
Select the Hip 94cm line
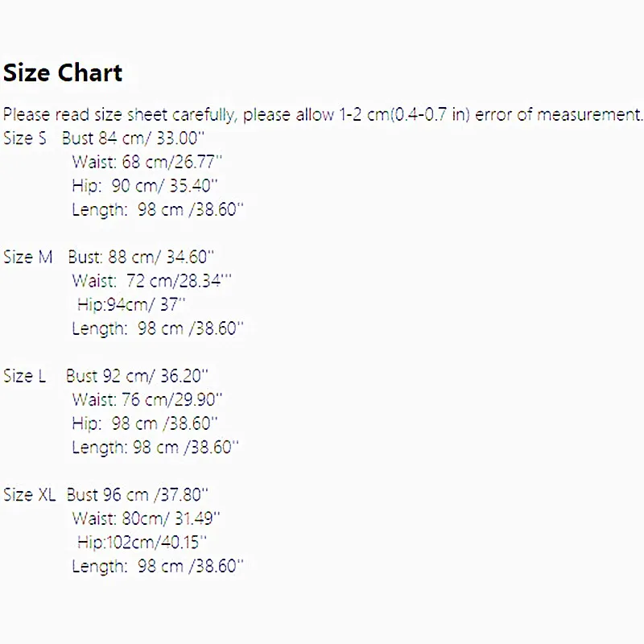click(131, 304)
